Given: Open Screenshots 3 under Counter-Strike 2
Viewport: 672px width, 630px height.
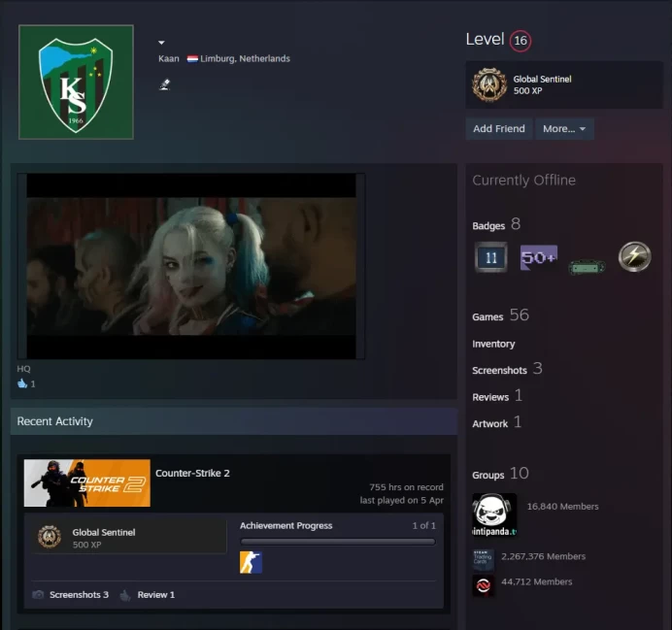Looking at the screenshot, I should click(x=79, y=594).
